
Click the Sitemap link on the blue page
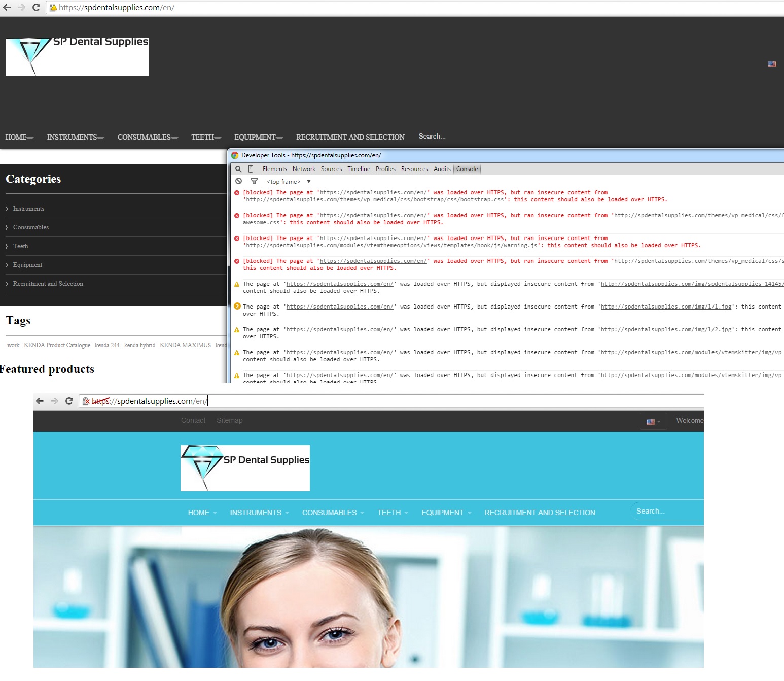pyautogui.click(x=230, y=420)
